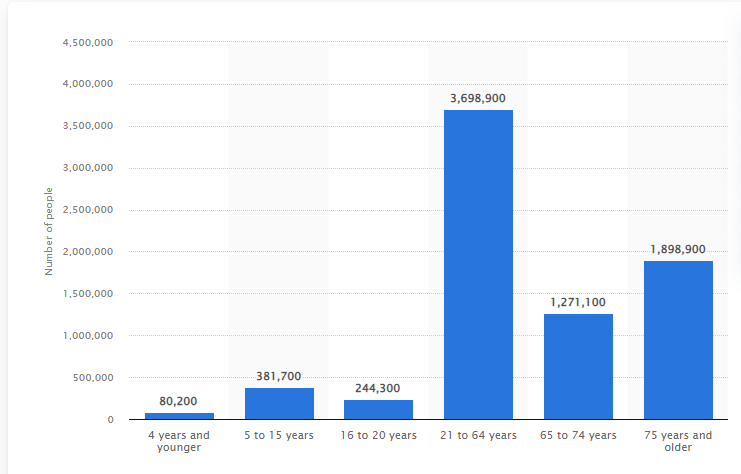Click the '21 to 64 years' axis label

[x=478, y=435]
